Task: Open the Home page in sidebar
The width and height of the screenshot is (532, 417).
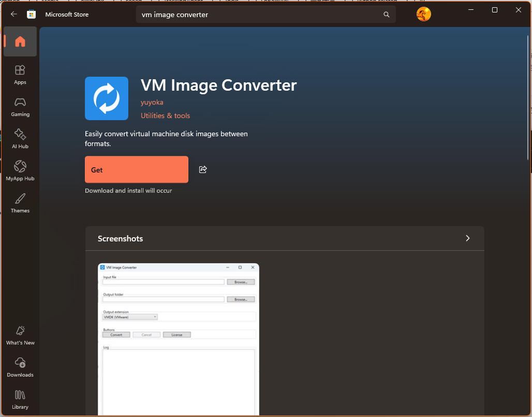Action: point(20,42)
